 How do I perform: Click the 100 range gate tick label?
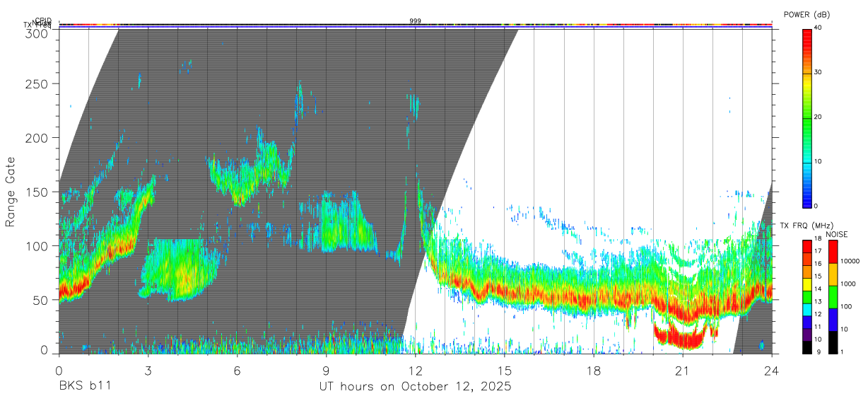37,245
